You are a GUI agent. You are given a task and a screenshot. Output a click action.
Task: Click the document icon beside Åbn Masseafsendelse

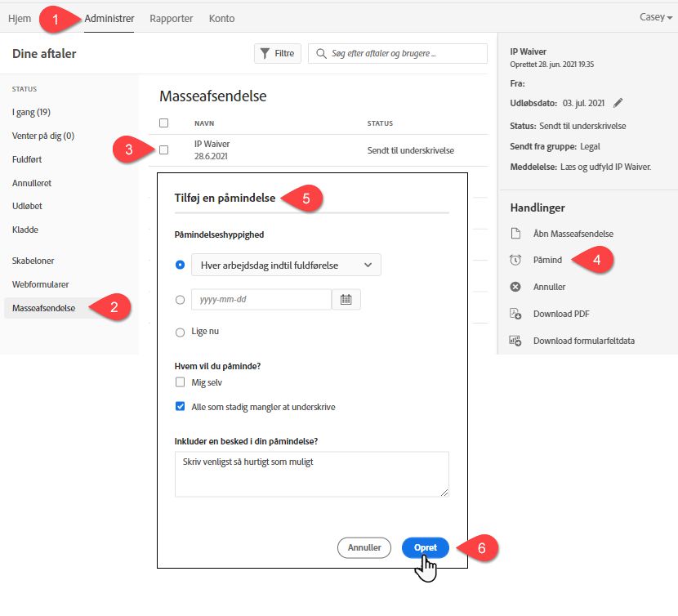click(x=515, y=234)
